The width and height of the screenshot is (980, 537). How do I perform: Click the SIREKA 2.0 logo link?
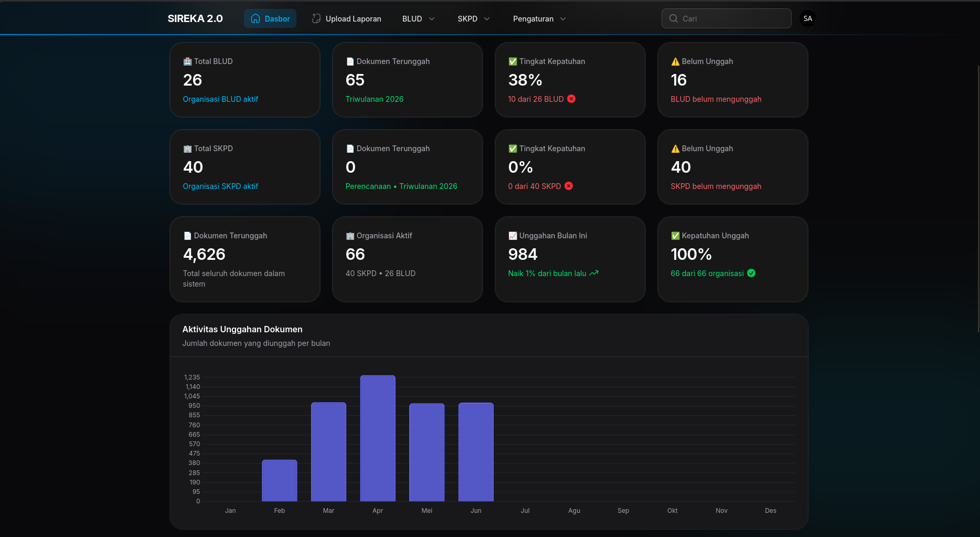pos(195,18)
